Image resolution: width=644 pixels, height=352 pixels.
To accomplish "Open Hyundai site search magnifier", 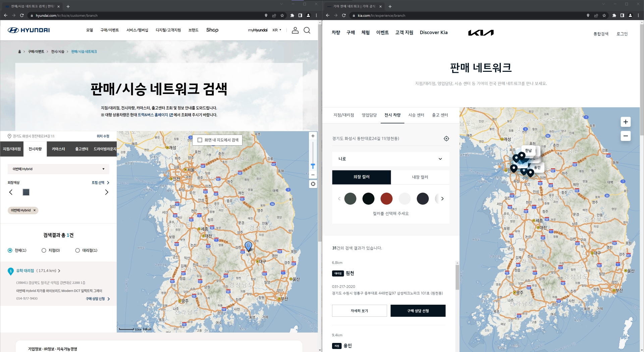I will click(307, 30).
